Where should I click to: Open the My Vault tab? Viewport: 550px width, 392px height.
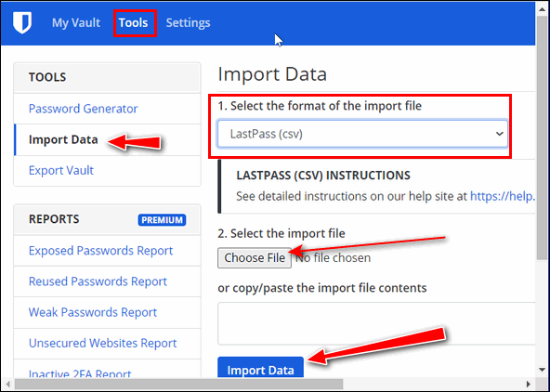(x=76, y=23)
